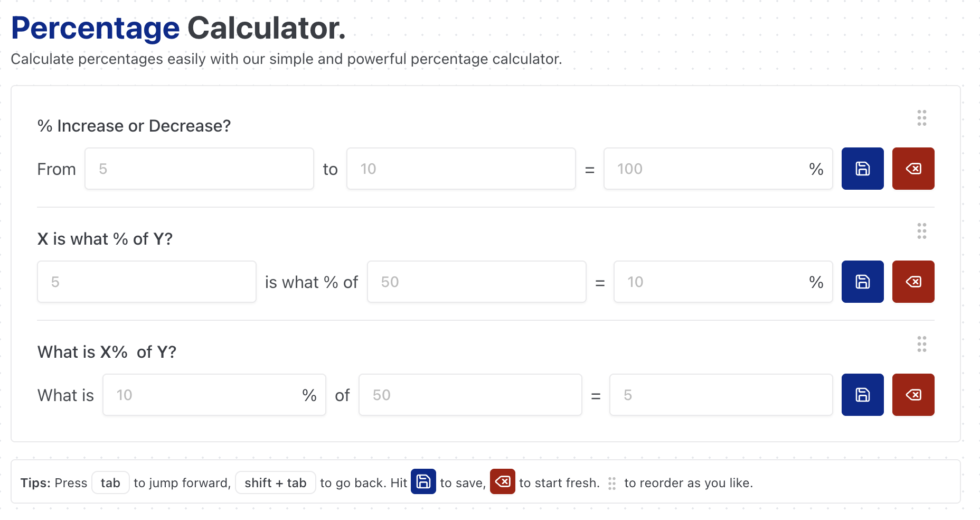Select the reorder handle for % Increase section
The image size is (980, 520).
click(922, 118)
